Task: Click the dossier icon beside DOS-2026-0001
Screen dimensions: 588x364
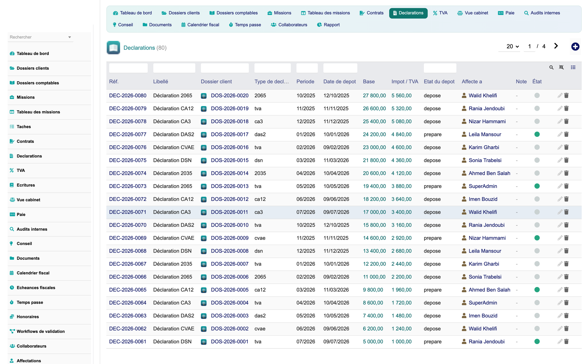Action: pos(204,342)
